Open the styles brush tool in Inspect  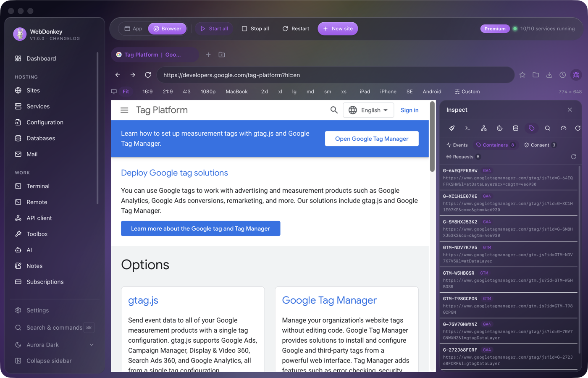point(452,128)
